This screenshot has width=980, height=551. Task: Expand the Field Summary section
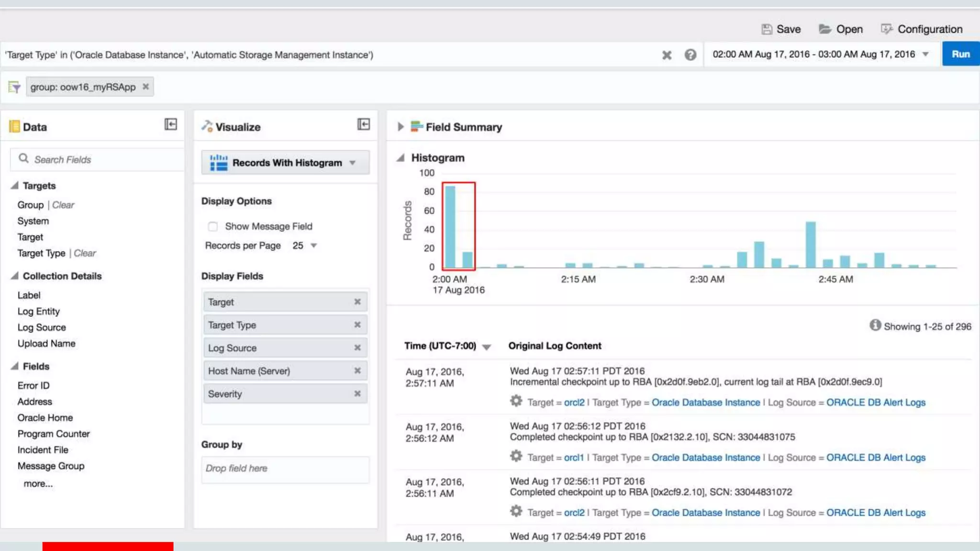pos(401,127)
